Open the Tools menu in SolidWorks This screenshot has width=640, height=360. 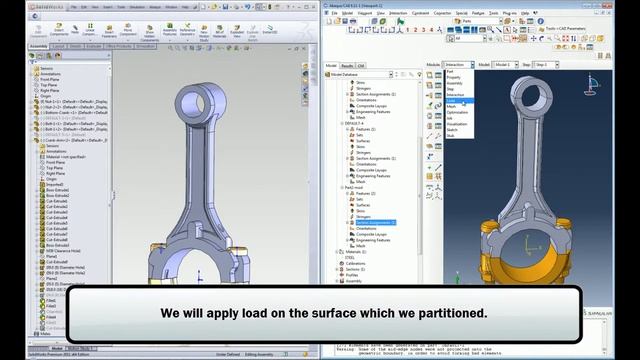121,7
